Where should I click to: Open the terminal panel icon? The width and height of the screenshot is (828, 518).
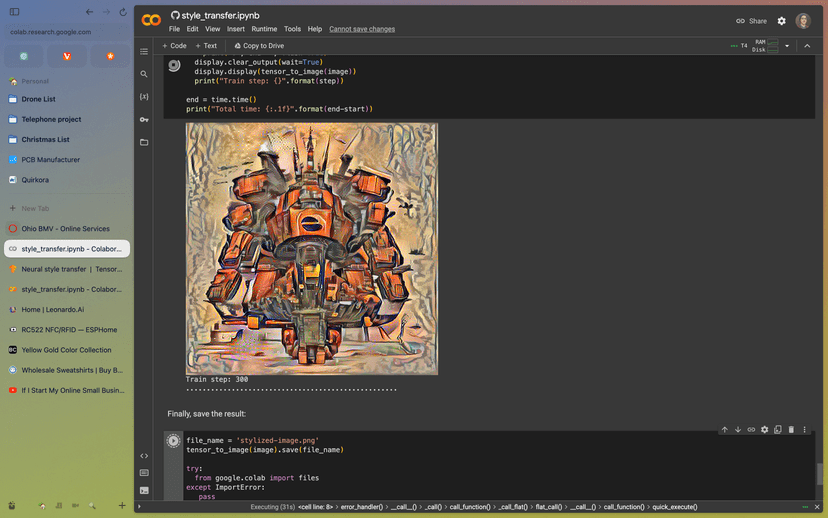(144, 490)
